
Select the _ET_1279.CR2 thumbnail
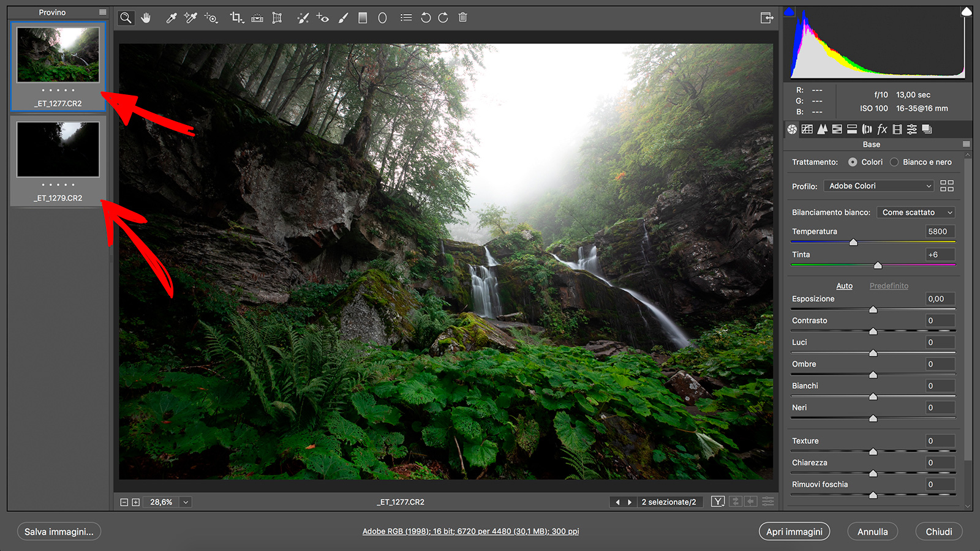tap(57, 149)
